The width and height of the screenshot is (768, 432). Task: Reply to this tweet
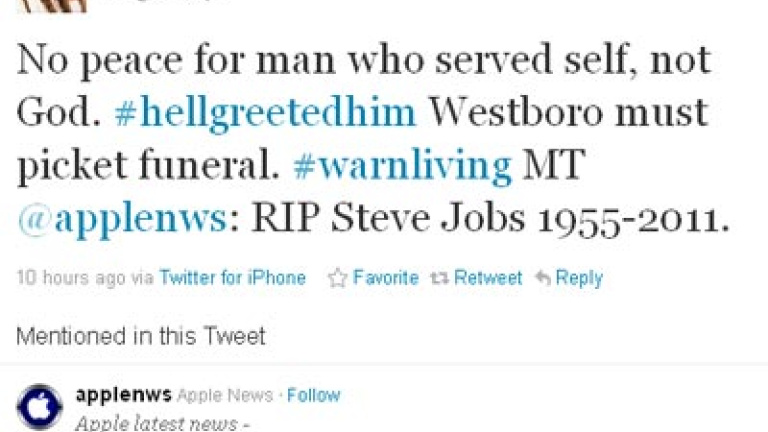pyautogui.click(x=579, y=278)
